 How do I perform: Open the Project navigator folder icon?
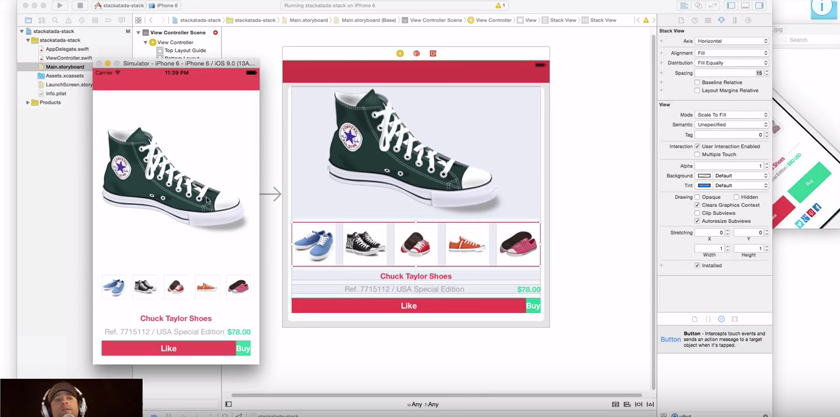pyautogui.click(x=28, y=20)
